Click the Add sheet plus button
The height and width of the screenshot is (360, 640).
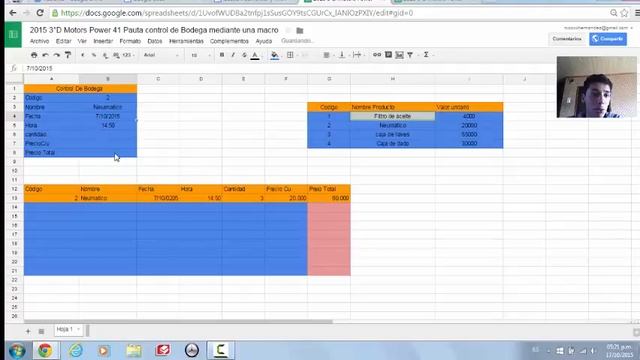coord(28,331)
